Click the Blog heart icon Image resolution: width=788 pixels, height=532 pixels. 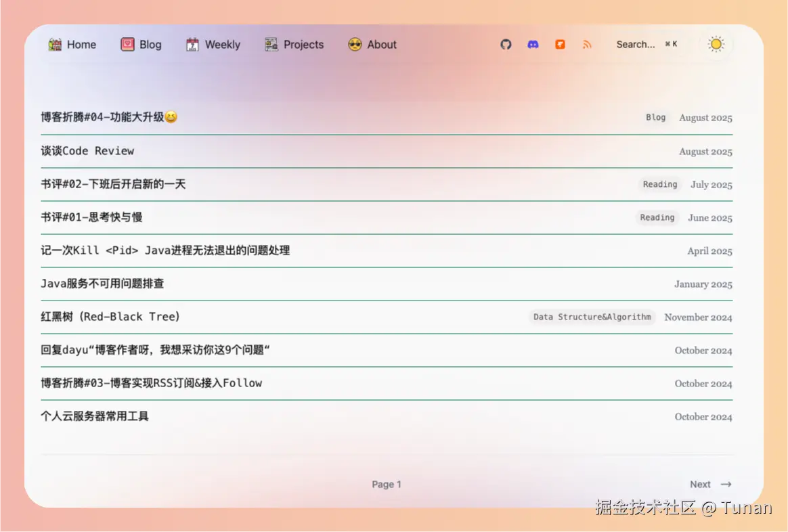[x=128, y=44]
